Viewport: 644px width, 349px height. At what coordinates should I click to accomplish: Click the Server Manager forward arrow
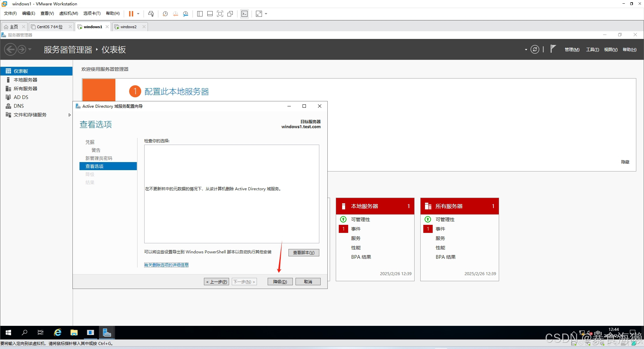coord(21,50)
